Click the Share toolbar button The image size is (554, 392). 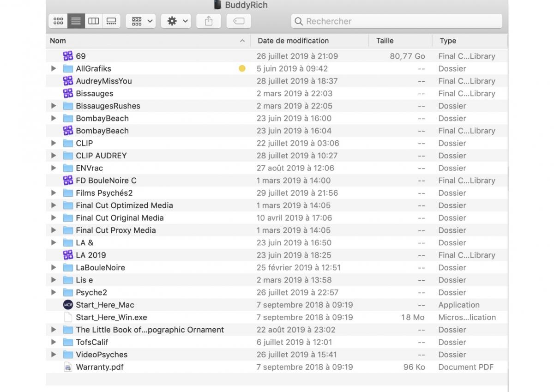pos(209,21)
